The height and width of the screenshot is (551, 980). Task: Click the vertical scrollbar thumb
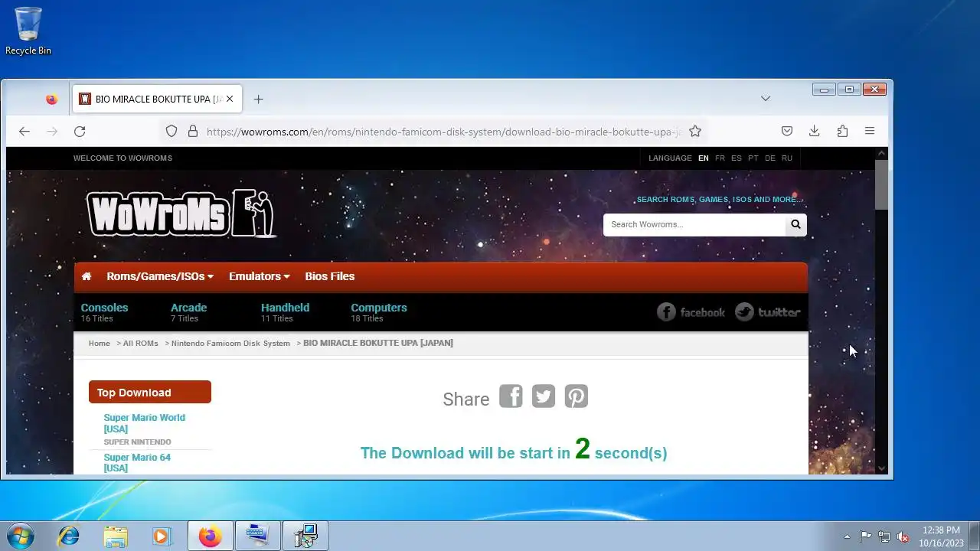pyautogui.click(x=881, y=184)
